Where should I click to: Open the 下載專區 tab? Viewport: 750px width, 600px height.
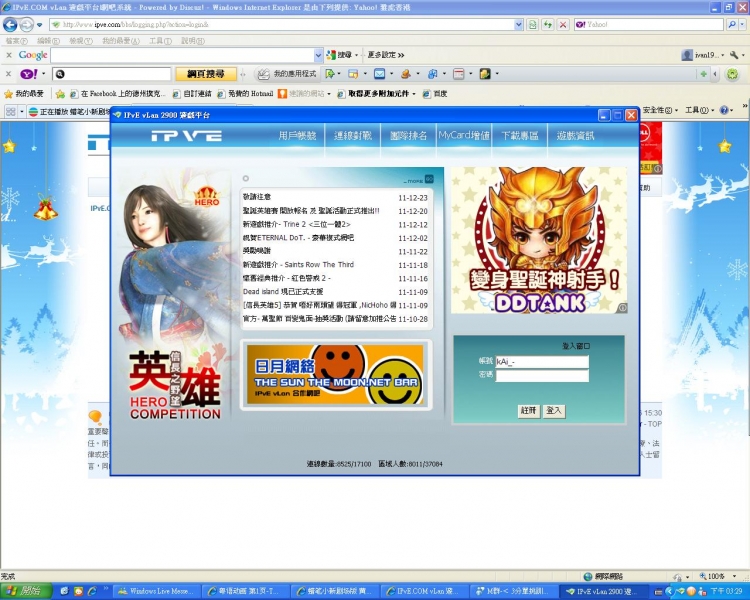click(x=519, y=136)
